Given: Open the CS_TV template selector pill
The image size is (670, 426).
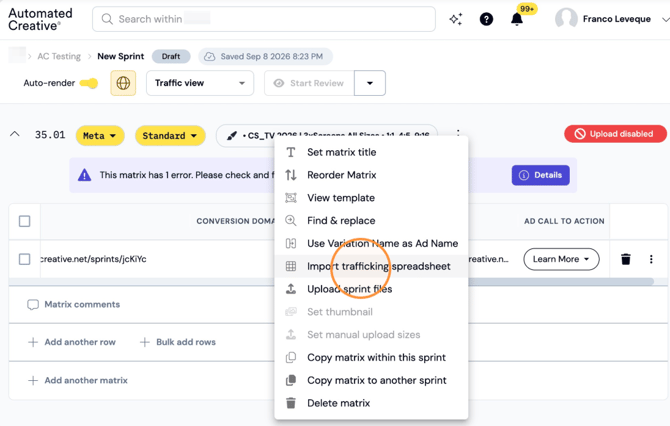Looking at the screenshot, I should click(x=327, y=136).
